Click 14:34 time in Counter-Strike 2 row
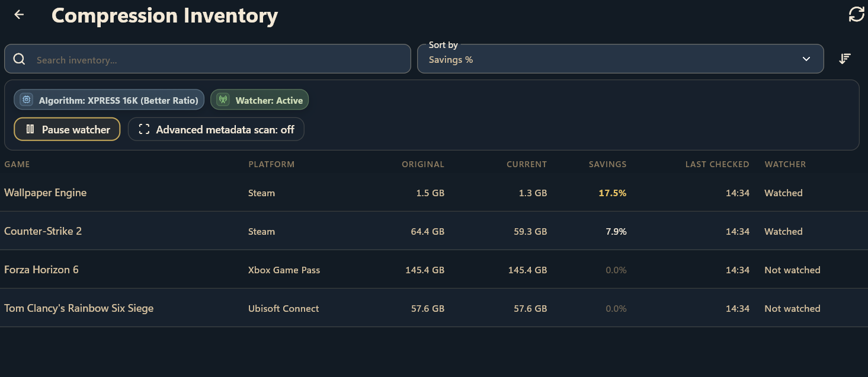 coord(738,231)
